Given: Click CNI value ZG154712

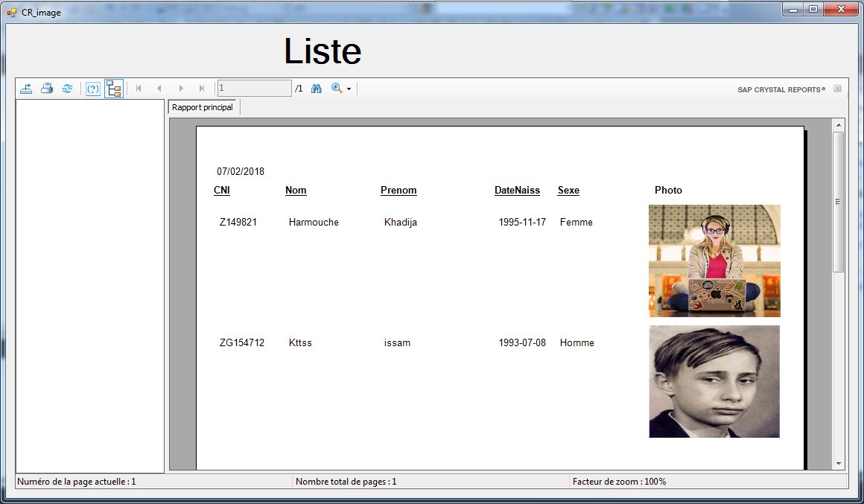Looking at the screenshot, I should (242, 342).
